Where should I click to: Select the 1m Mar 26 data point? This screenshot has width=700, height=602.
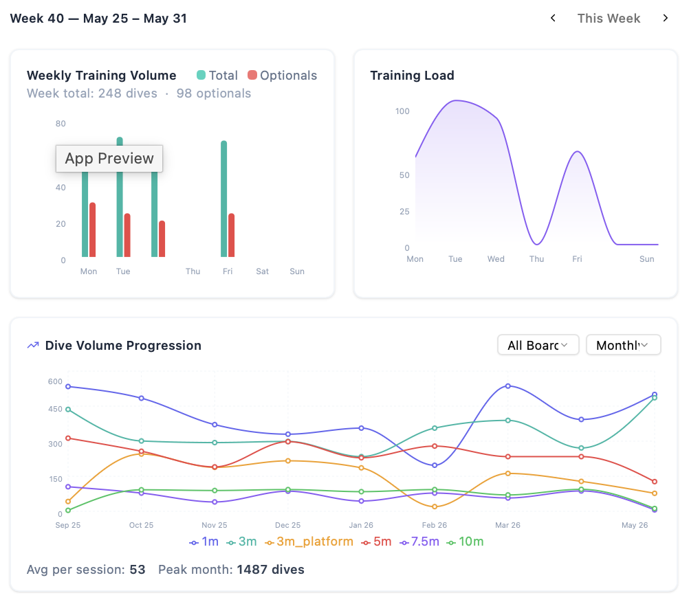click(x=507, y=386)
